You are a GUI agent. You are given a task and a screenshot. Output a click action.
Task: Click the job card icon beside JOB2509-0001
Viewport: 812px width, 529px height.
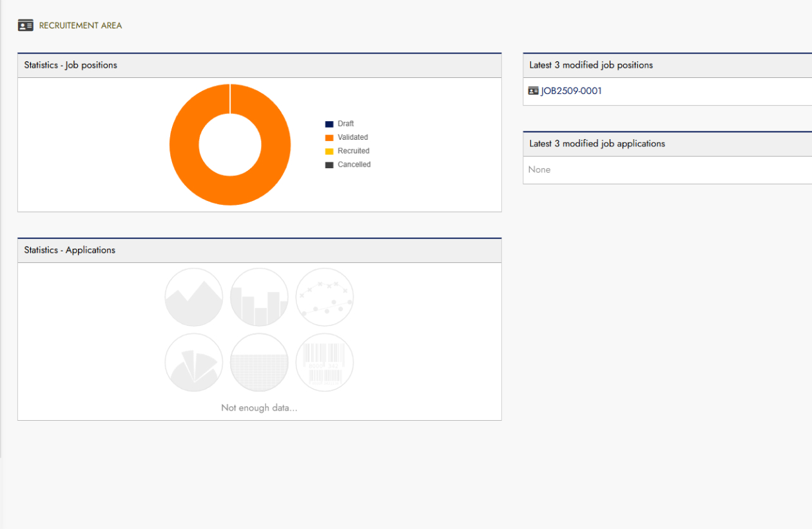(x=533, y=91)
